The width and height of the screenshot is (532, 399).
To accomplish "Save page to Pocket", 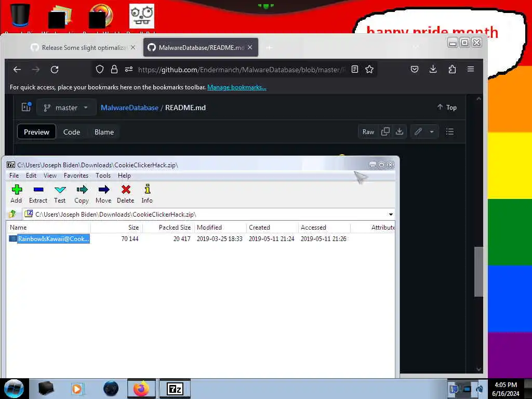I will [414, 69].
